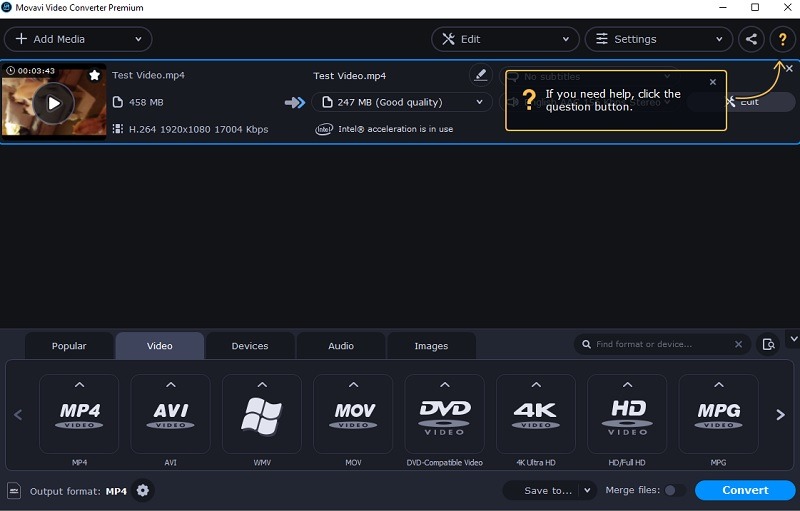Rename output file with pencil icon

(480, 75)
